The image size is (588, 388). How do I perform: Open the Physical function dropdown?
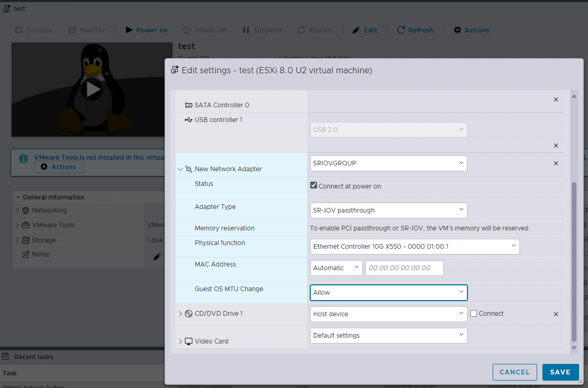point(415,247)
